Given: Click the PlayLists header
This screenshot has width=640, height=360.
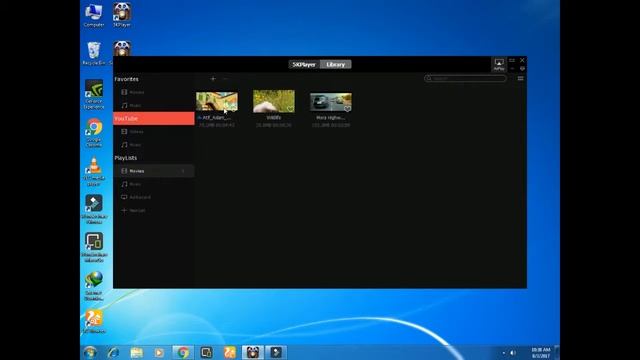Looking at the screenshot, I should point(126,158).
